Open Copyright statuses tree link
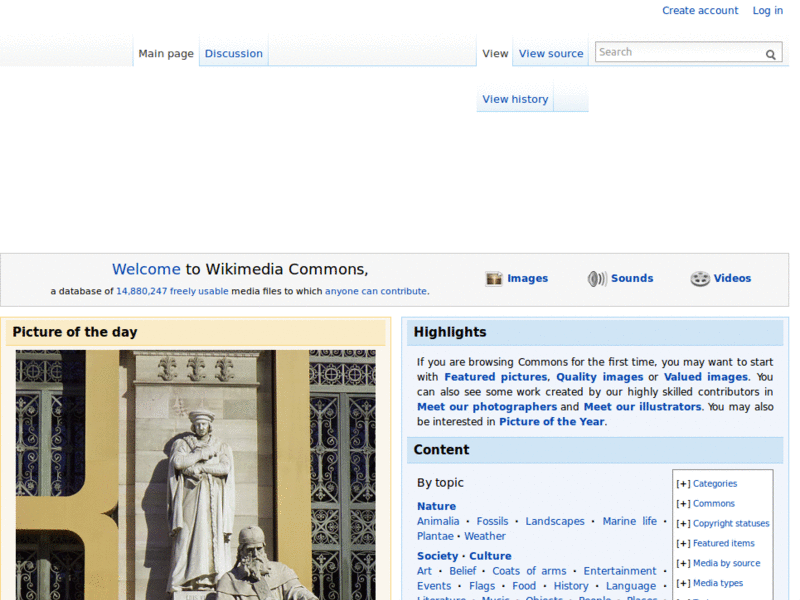800x600 pixels. tap(731, 523)
